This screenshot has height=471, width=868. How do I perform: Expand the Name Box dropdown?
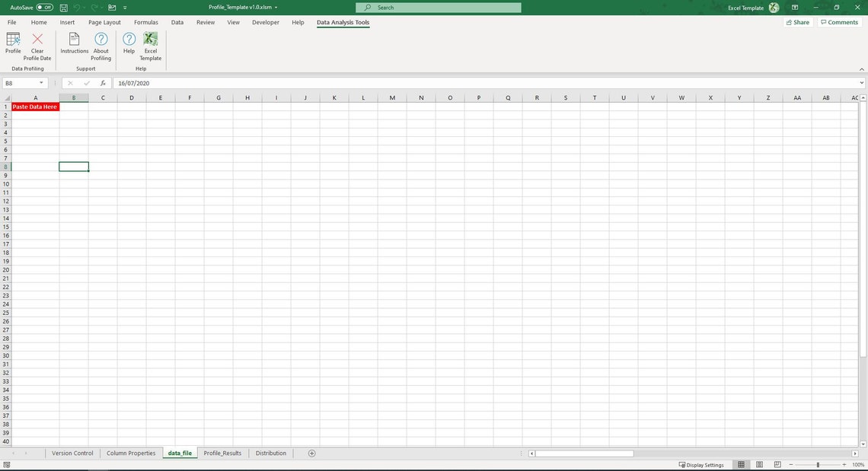click(x=41, y=83)
